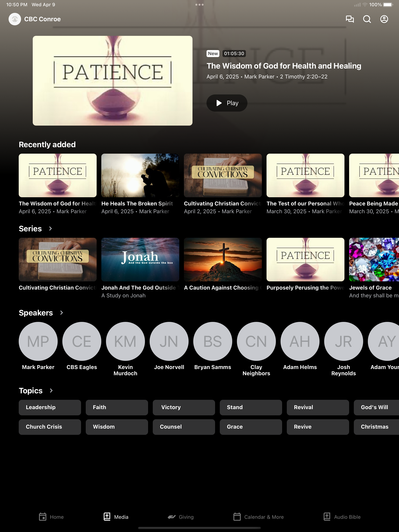Viewport: 399px width, 532px height.
Task: Open first recent card The Wisdom of God
Action: [58, 184]
